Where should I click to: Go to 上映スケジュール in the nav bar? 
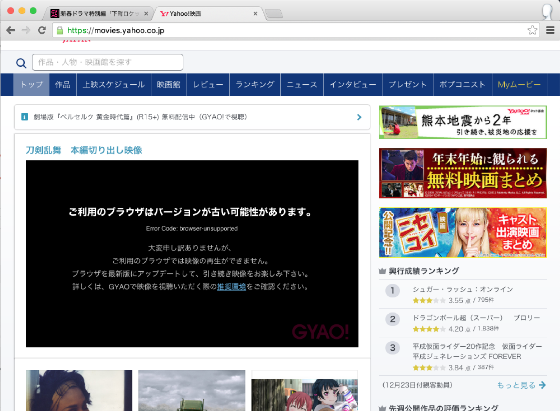click(x=114, y=85)
